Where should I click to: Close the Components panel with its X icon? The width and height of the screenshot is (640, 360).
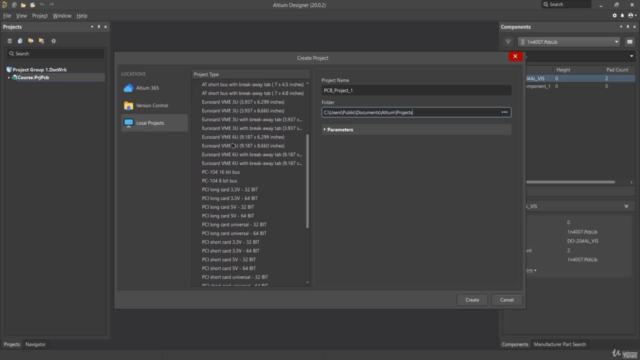pos(634,27)
